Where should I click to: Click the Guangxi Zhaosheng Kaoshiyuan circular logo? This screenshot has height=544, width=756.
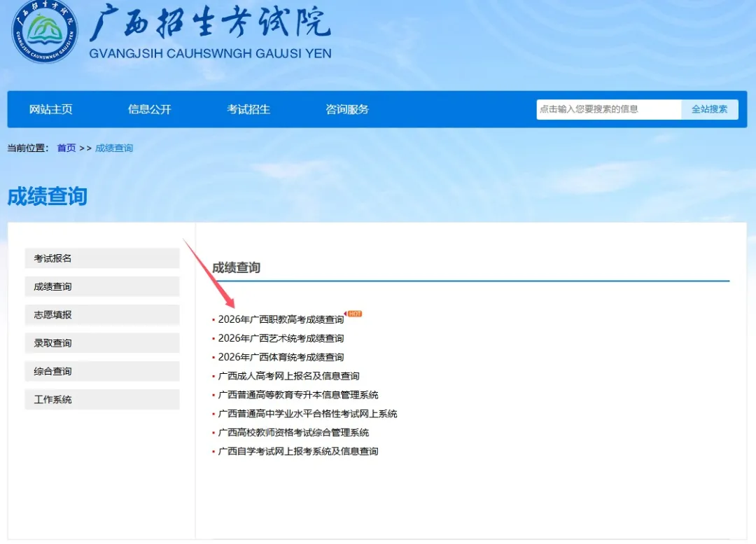(45, 31)
